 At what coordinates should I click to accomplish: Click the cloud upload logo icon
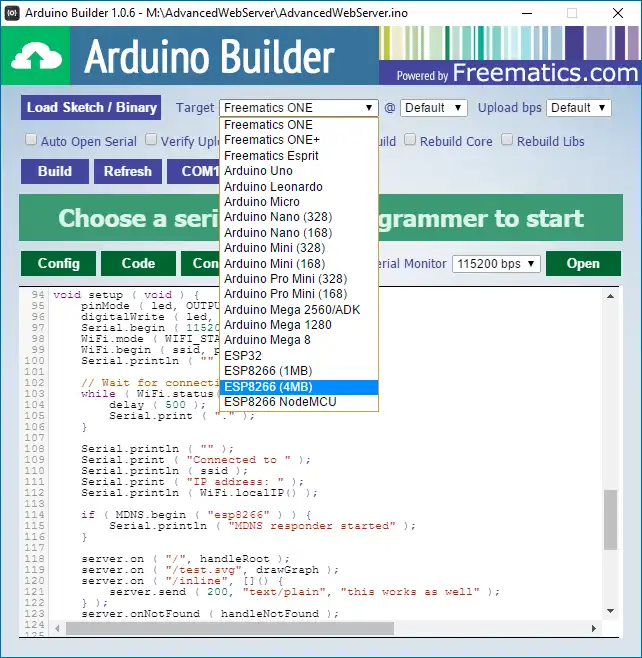[x=36, y=56]
